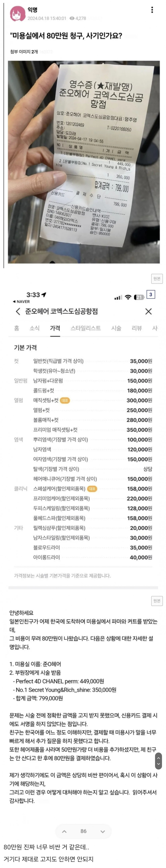Close the 준오헤어 page with X

[x=148, y=311]
